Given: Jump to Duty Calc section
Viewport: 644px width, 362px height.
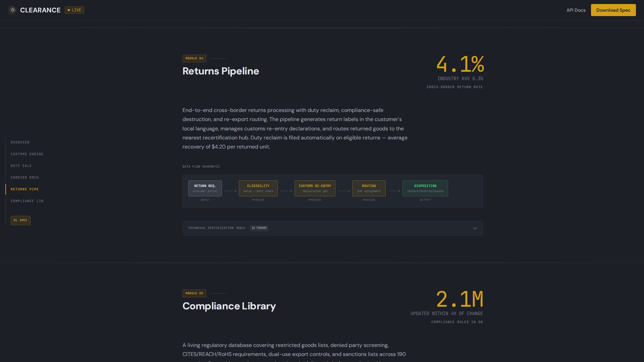Looking at the screenshot, I should point(21,166).
